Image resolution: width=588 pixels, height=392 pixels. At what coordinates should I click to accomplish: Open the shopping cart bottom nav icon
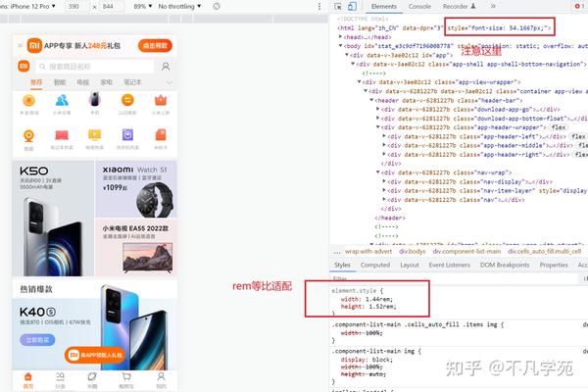(126, 379)
